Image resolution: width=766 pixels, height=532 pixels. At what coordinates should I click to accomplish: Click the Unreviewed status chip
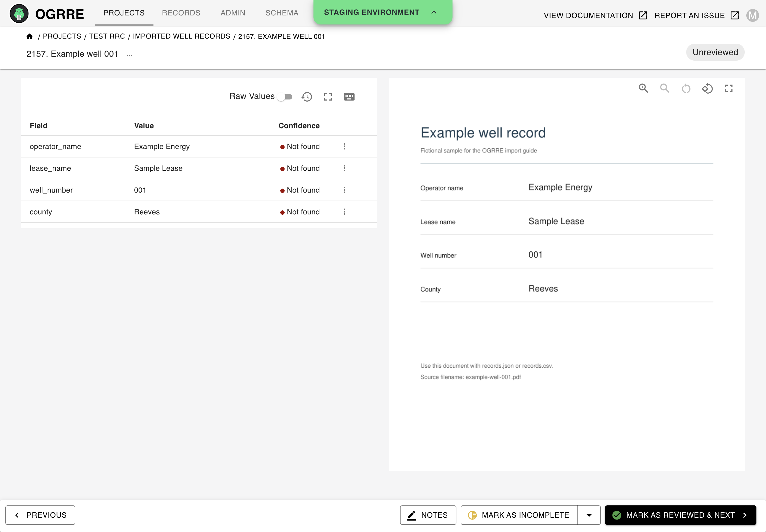pos(715,52)
